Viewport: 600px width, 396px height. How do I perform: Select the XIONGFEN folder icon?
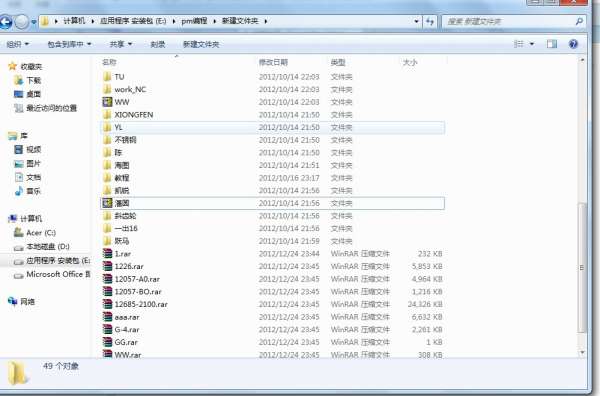(x=108, y=114)
